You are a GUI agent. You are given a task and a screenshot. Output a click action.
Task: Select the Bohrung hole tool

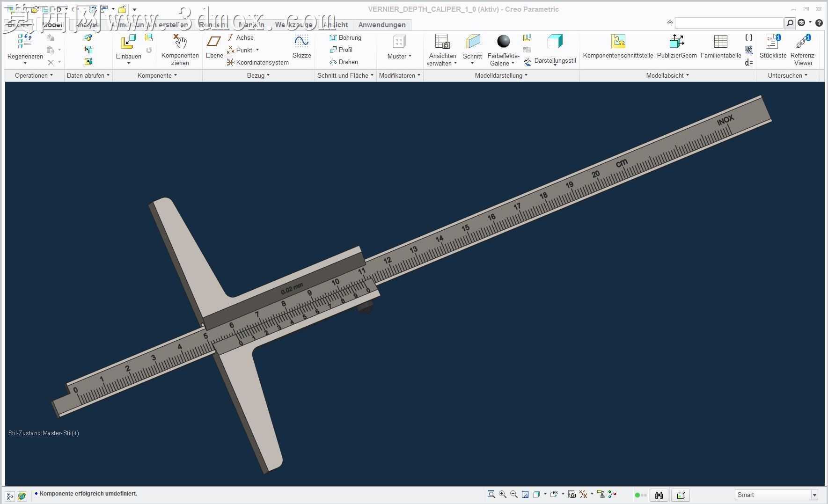tap(345, 37)
